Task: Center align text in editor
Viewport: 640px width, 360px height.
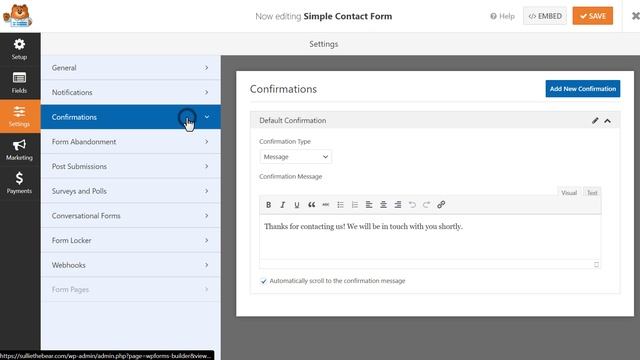Action: coord(383,205)
